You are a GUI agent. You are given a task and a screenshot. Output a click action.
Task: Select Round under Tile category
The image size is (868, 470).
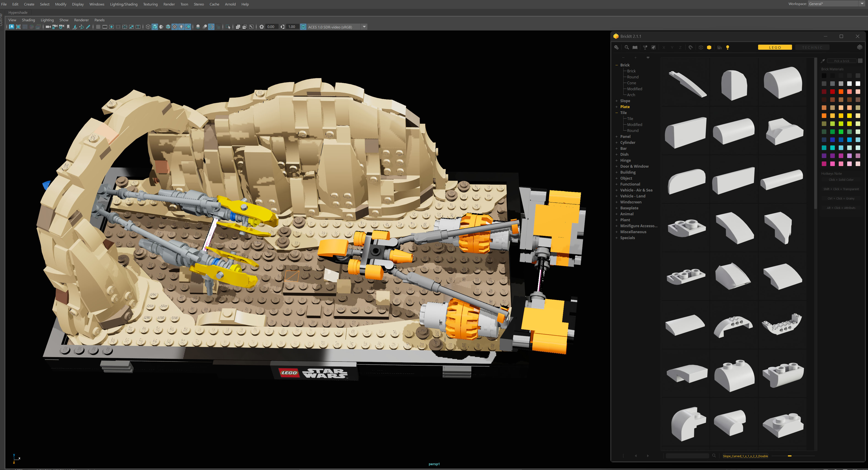(x=632, y=131)
